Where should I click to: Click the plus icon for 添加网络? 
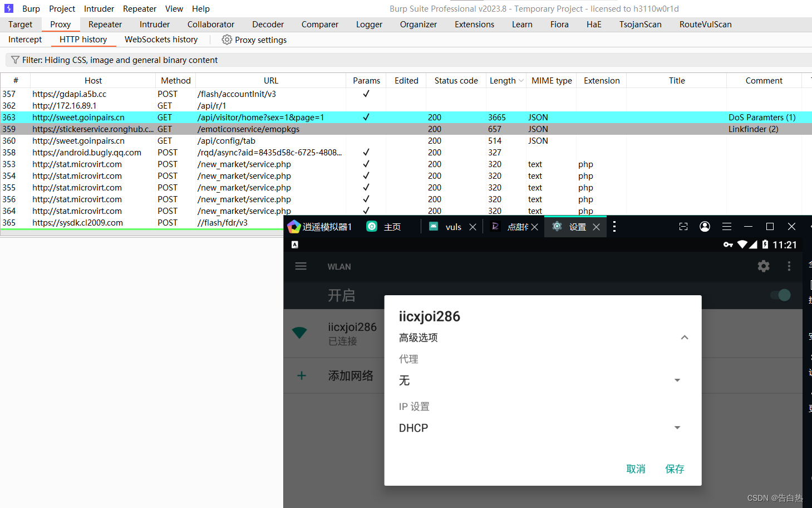click(302, 375)
